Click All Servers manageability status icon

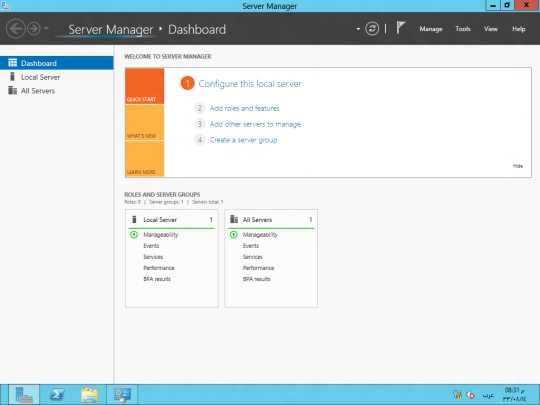(233, 235)
